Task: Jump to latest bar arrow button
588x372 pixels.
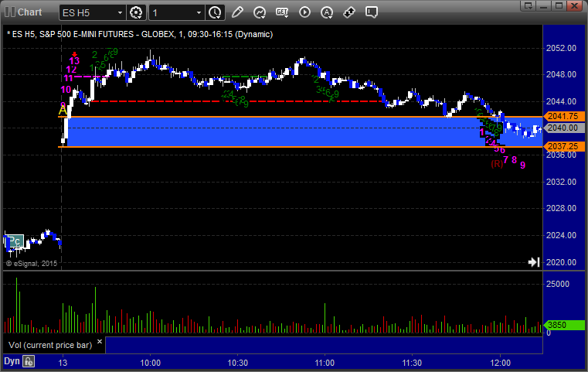Action: click(x=533, y=263)
